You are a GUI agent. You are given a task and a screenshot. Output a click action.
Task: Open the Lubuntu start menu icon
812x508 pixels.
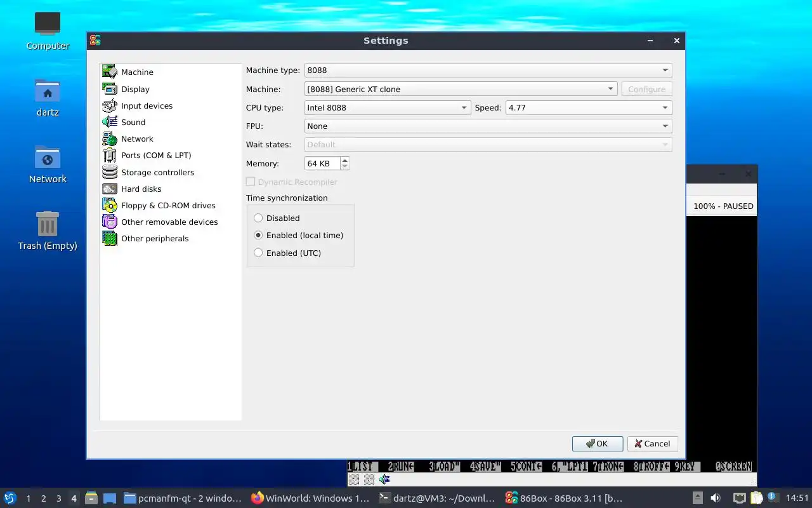point(10,498)
